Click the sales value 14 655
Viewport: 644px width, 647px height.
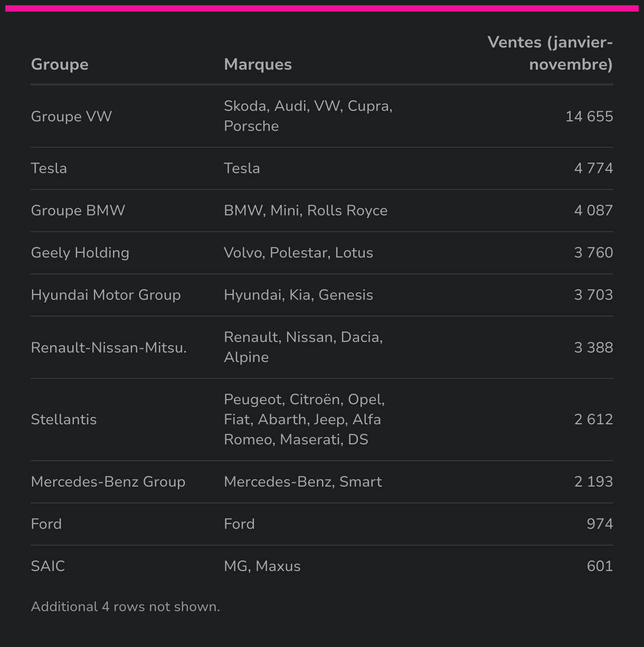pos(589,116)
